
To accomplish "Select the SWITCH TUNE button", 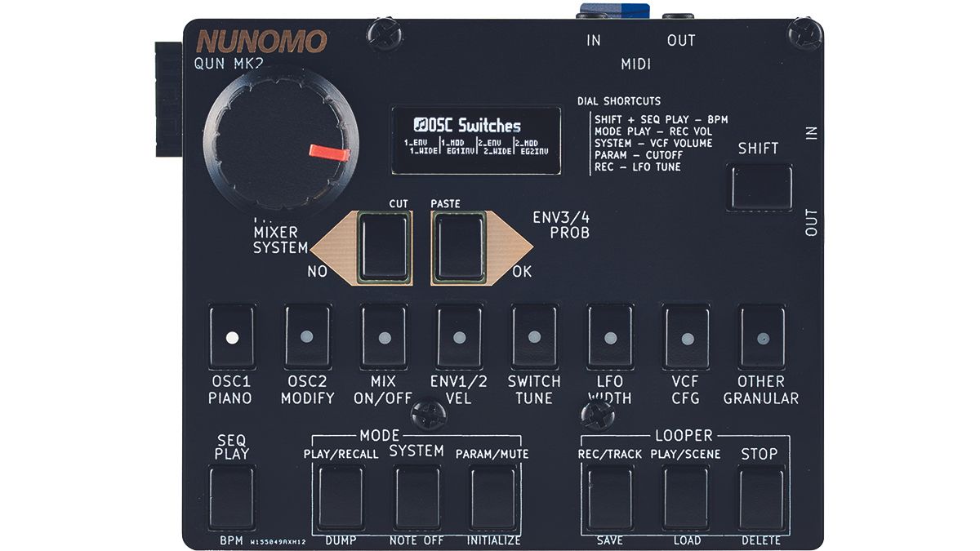I will coord(537,335).
